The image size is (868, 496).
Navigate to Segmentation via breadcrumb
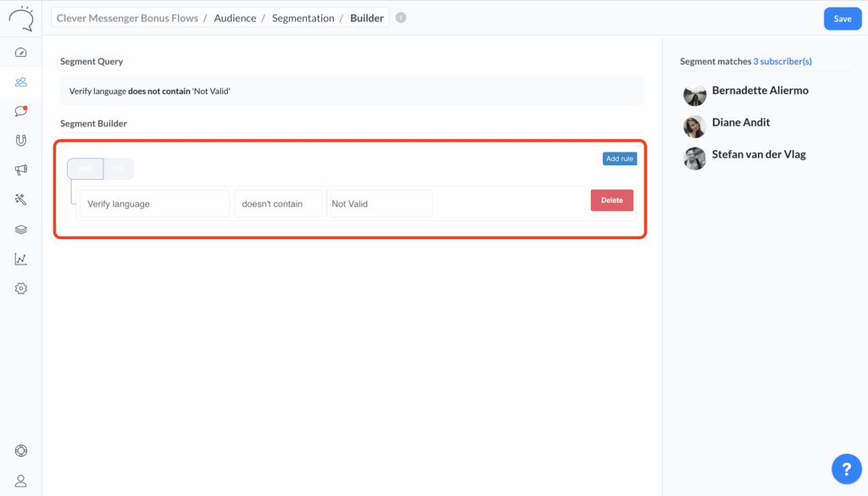click(x=303, y=17)
